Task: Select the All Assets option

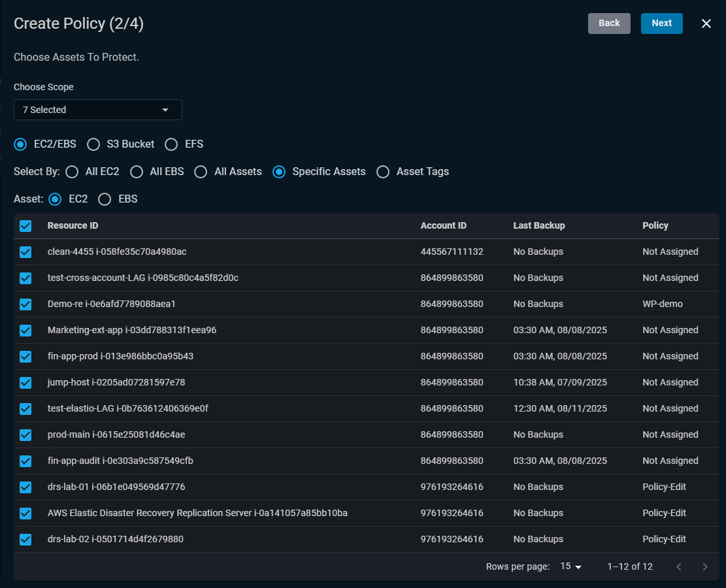Action: click(201, 172)
